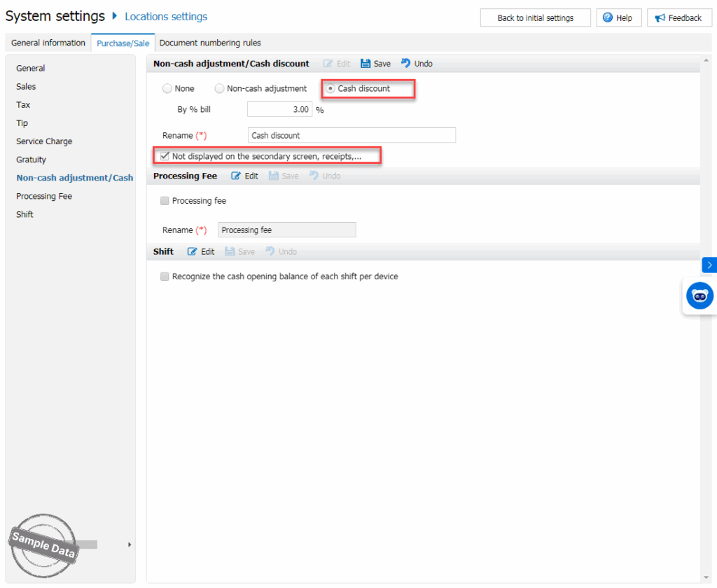This screenshot has width=717, height=588.
Task: Check Recognize cash opening balance per device
Action: coord(165,276)
